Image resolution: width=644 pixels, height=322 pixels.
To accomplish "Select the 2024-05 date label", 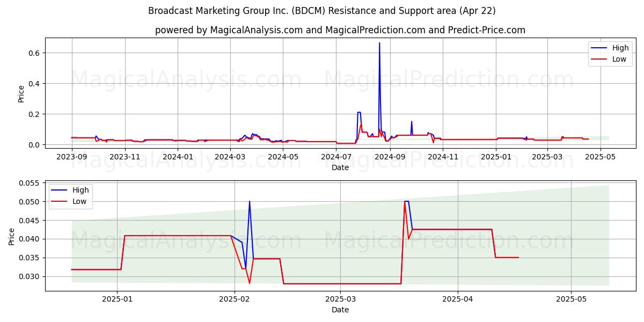I will point(283,157).
